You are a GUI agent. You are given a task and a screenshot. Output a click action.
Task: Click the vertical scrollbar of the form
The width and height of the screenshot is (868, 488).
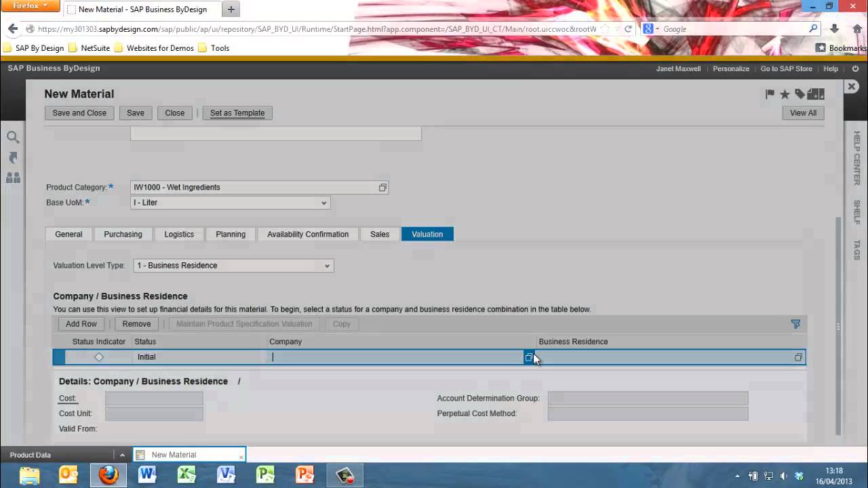coord(838,325)
